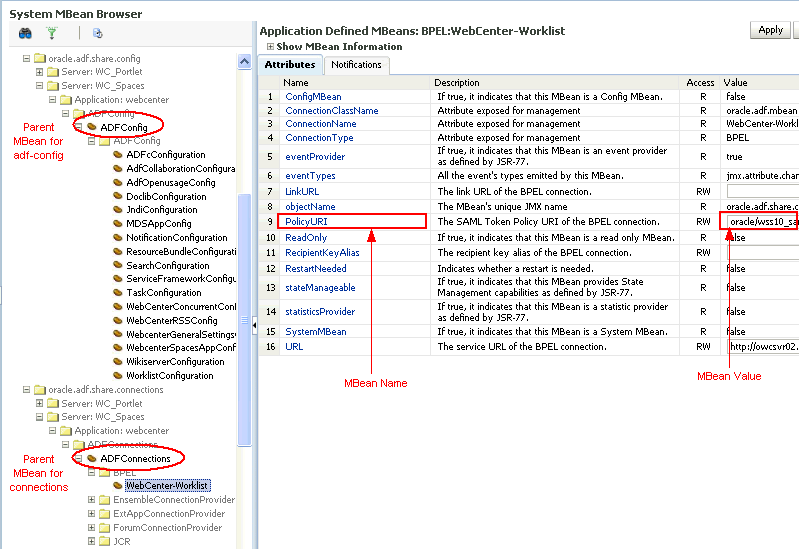Click the tree panel vertical scrollbar thumb
Image resolution: width=802 pixels, height=549 pixels.
(x=244, y=320)
